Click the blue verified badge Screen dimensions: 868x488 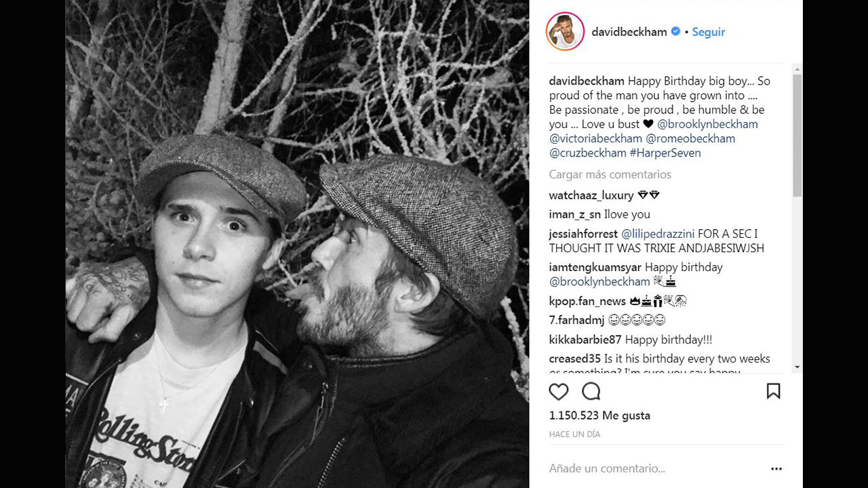pos(675,32)
